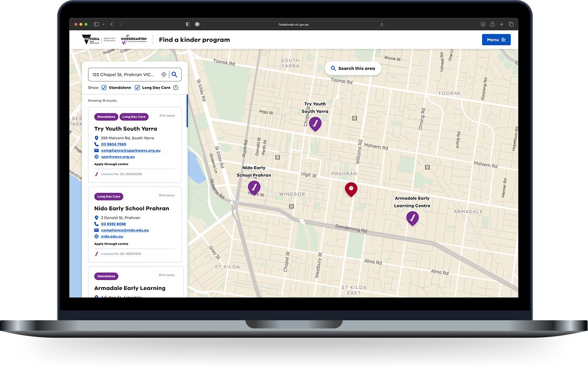Click the Kindergarten program logo
Viewport: 588px width, 370px height.
point(134,40)
